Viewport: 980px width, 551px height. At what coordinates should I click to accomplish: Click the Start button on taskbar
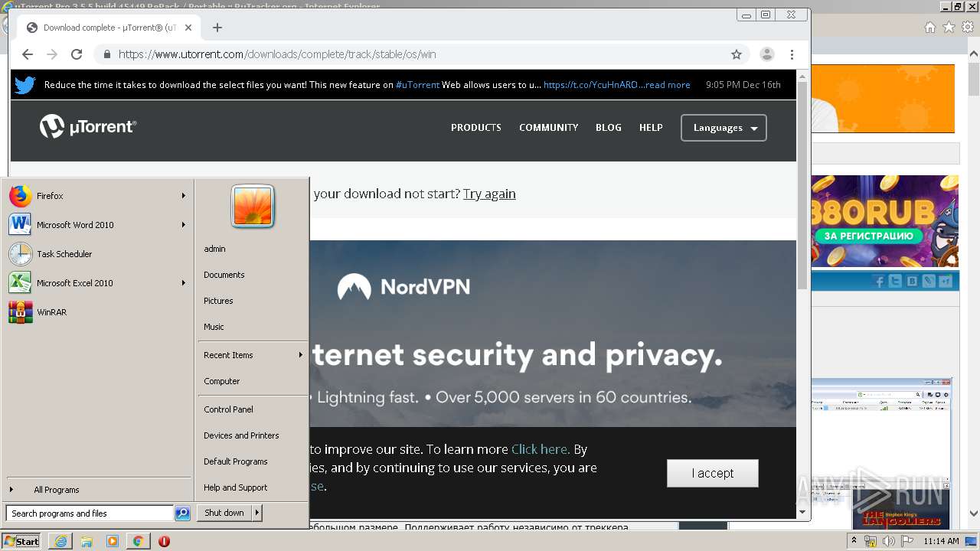(x=21, y=541)
